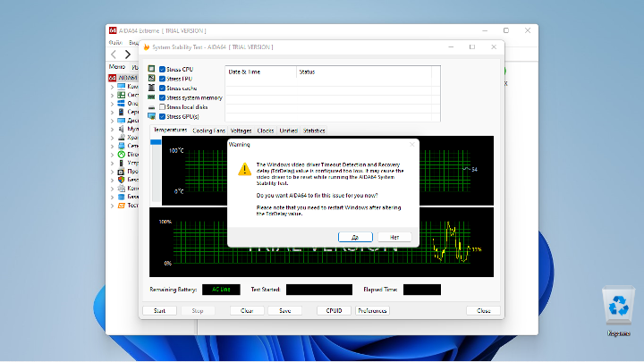Image resolution: width=644 pixels, height=362 pixels.
Task: Switch to the Clocks tab
Action: pyautogui.click(x=266, y=130)
